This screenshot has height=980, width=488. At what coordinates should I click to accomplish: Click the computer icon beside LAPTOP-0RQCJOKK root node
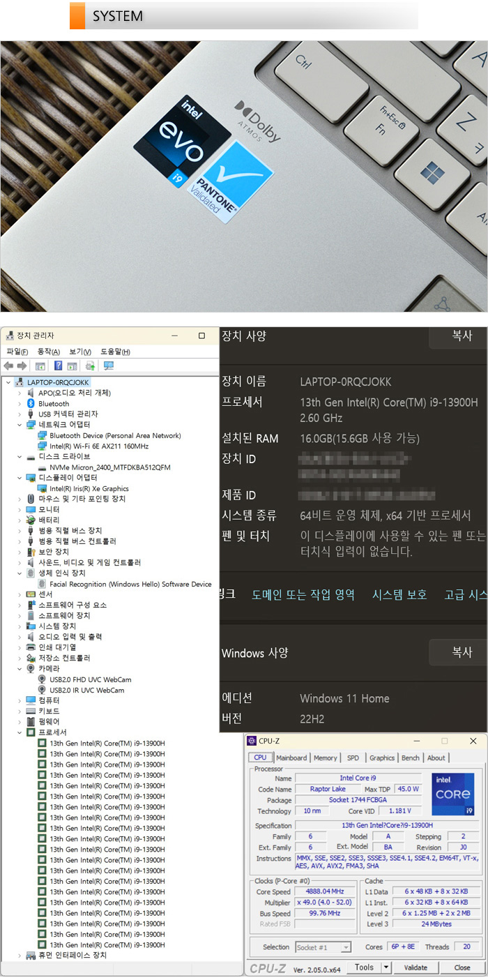(20, 382)
